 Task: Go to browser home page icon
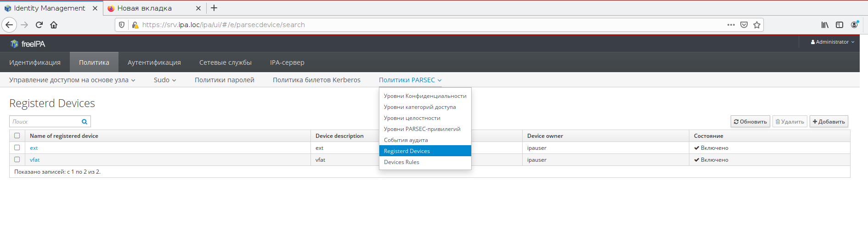pyautogui.click(x=54, y=25)
